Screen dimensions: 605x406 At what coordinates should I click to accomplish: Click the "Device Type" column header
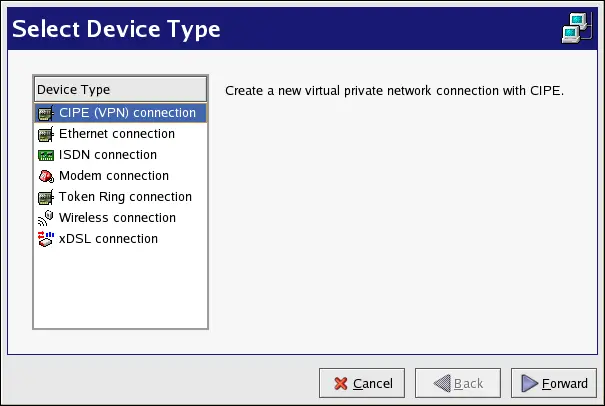(120, 89)
